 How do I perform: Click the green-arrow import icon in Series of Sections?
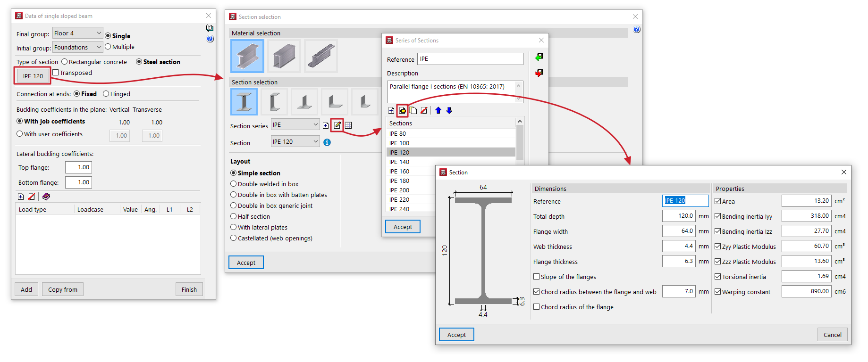coord(539,57)
